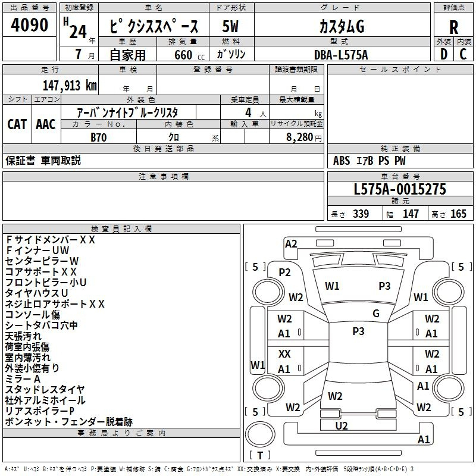
Task: Click the inspector note スタッドレスタイヤ
Action: (x=45, y=390)
